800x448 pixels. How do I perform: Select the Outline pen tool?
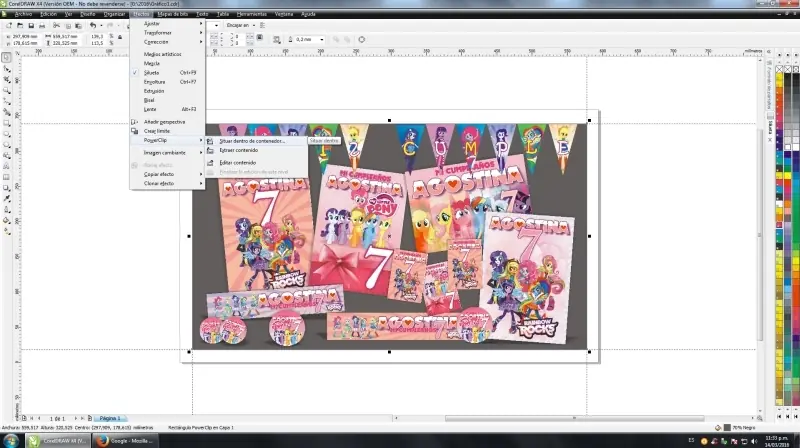click(7, 209)
